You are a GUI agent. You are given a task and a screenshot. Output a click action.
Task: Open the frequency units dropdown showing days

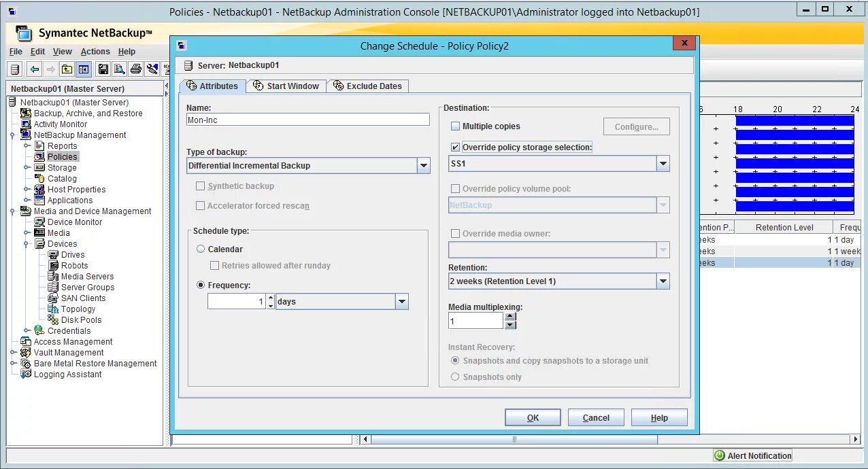point(401,301)
